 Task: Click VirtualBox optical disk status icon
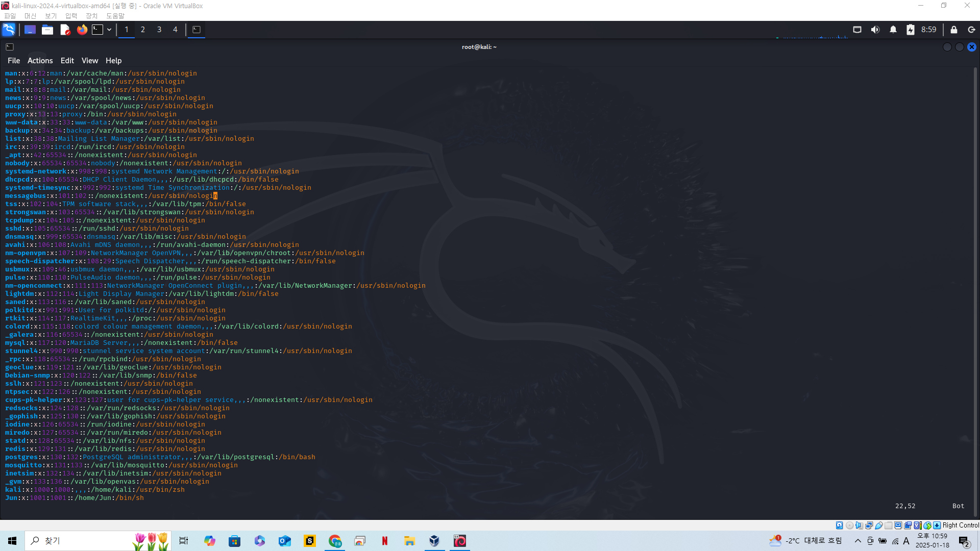(x=849, y=525)
